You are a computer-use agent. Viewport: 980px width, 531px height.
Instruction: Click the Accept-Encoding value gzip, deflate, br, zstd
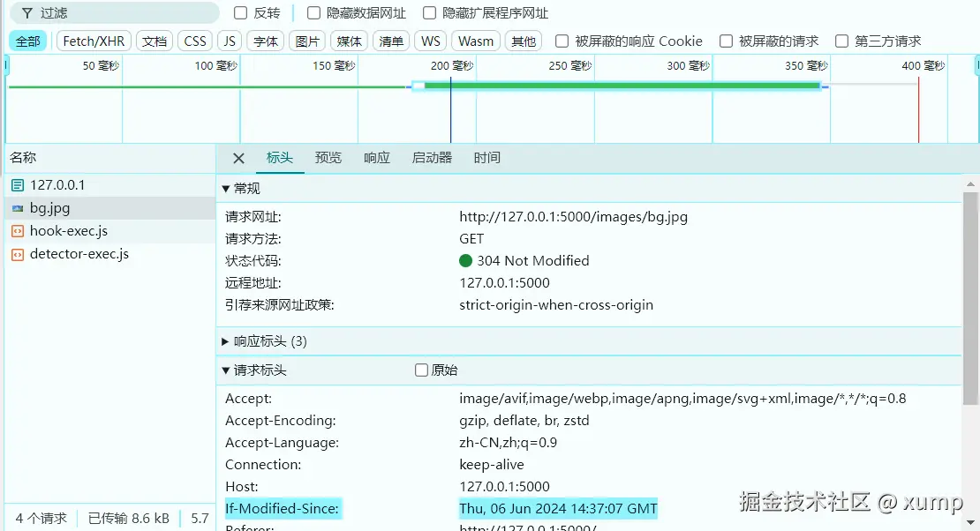coord(524,421)
